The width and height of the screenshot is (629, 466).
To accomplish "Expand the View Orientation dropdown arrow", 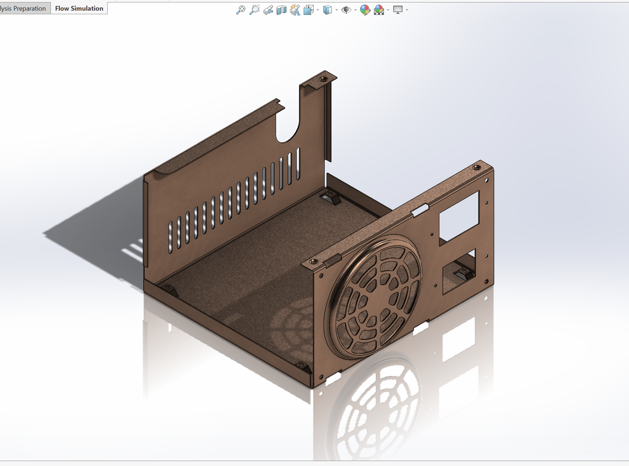I will pyautogui.click(x=317, y=10).
